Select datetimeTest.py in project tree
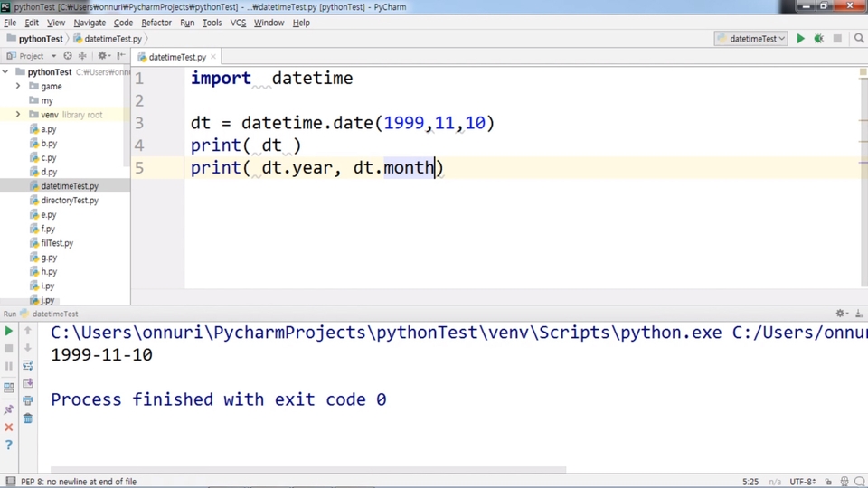The width and height of the screenshot is (868, 488). pyautogui.click(x=70, y=186)
